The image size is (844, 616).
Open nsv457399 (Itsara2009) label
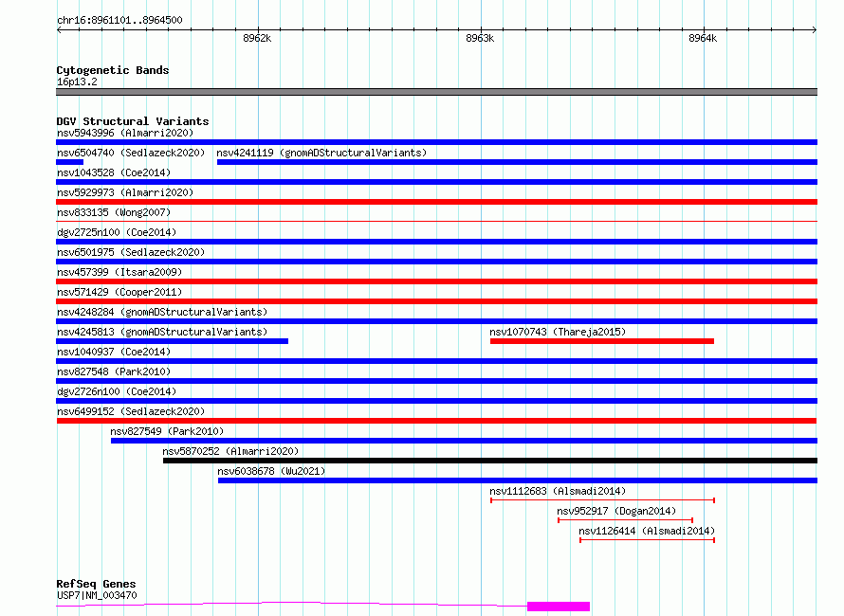point(119,272)
